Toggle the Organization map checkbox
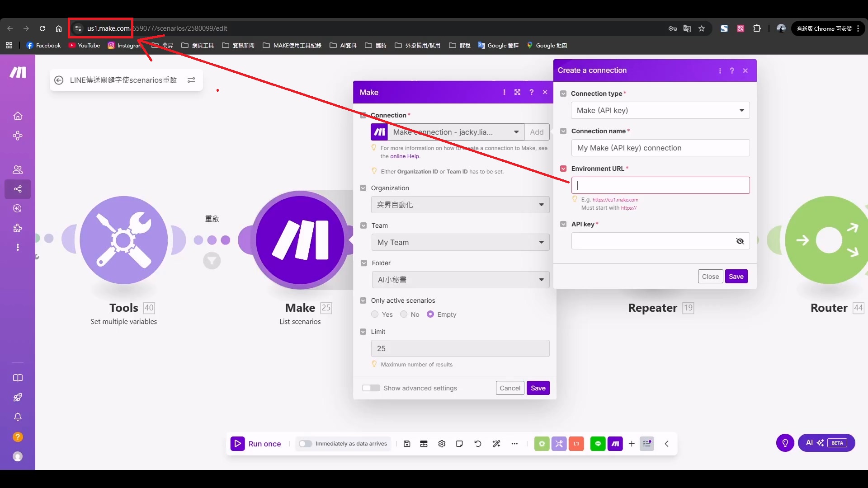The width and height of the screenshot is (868, 488). tap(363, 188)
